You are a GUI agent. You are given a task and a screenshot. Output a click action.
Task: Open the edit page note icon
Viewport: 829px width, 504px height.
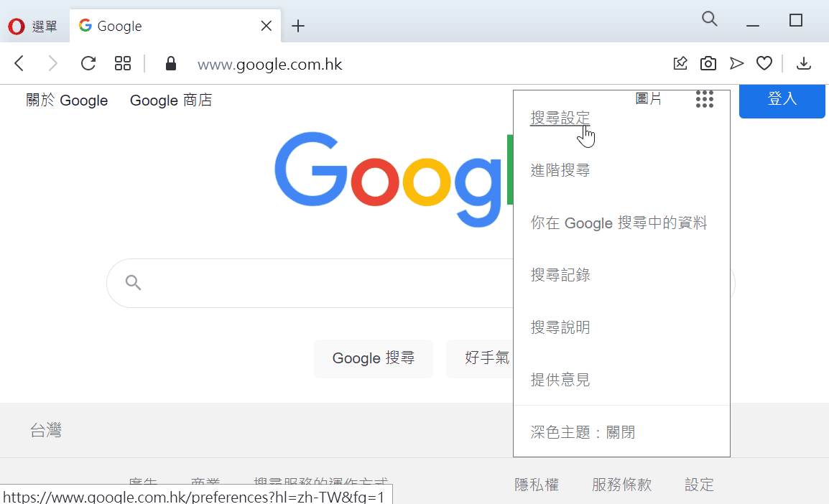pos(680,64)
